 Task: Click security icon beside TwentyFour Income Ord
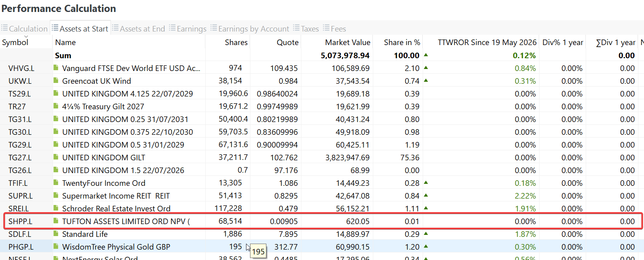56,183
